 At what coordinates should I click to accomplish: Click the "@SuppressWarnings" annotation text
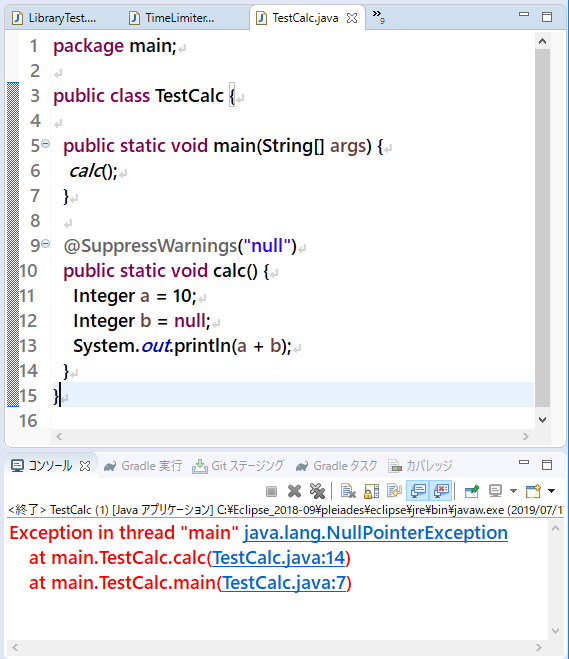coord(150,246)
